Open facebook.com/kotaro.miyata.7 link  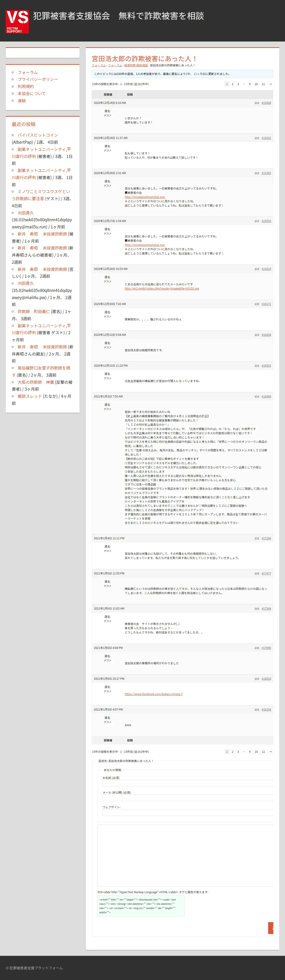click(154, 694)
